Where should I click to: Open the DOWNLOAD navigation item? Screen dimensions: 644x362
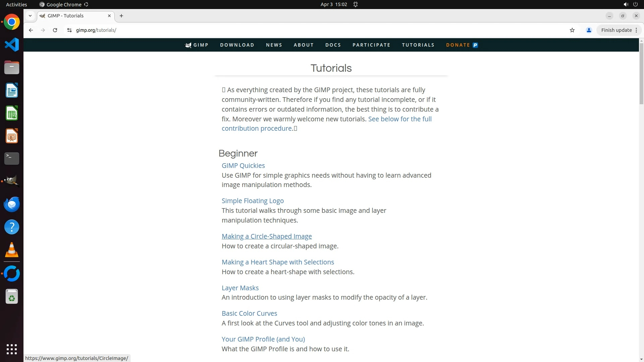click(237, 45)
